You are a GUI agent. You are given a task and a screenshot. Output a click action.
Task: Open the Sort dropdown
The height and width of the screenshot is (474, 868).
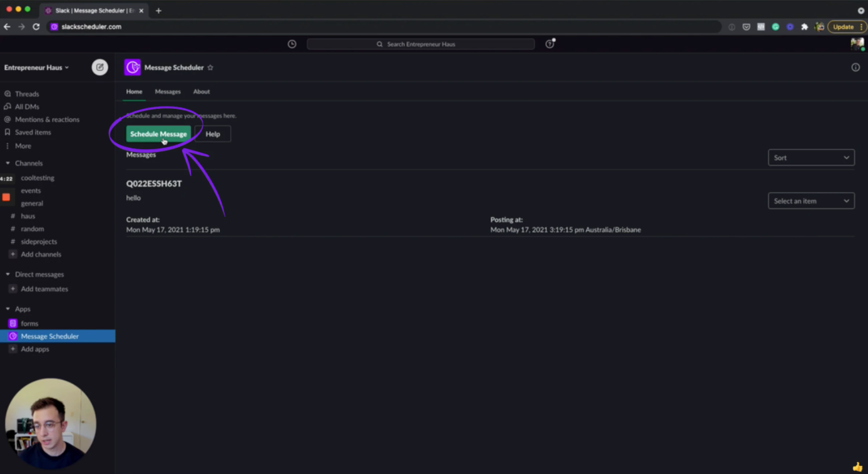click(x=811, y=158)
